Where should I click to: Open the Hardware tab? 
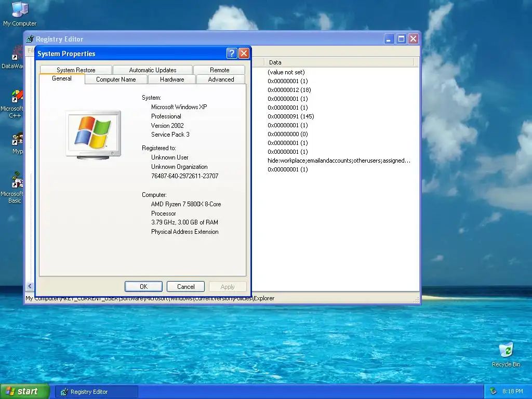pos(172,79)
